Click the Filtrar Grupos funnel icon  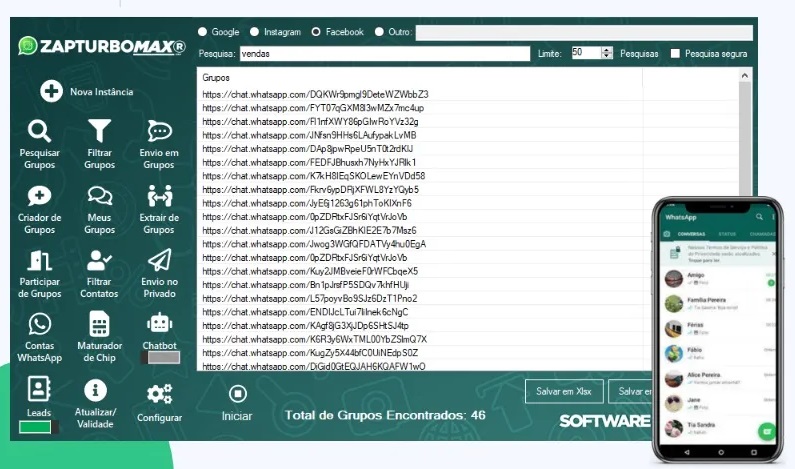pos(99,132)
